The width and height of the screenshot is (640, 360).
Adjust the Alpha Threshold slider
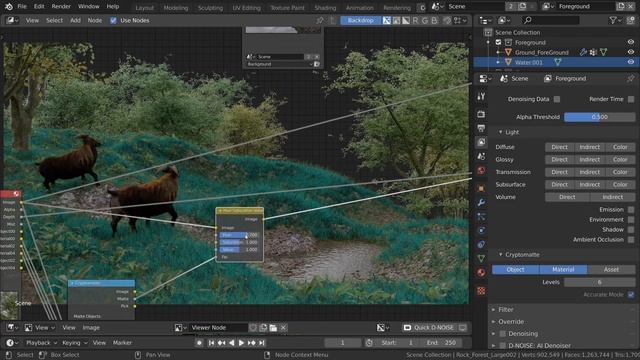click(599, 117)
